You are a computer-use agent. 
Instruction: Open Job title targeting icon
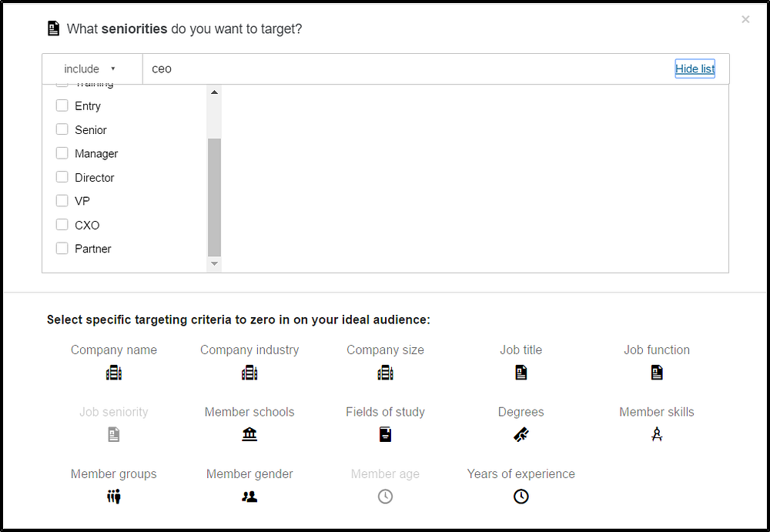tap(521, 373)
